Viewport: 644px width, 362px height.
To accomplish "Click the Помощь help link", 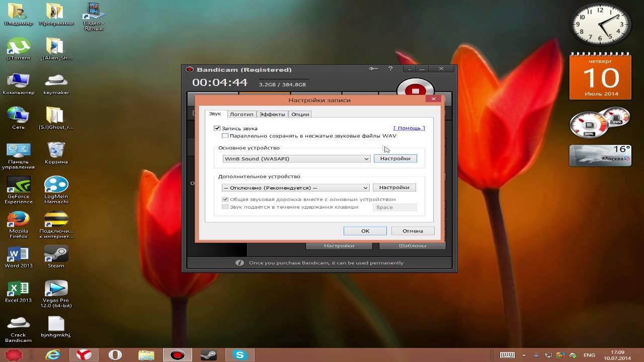I will coord(409,128).
